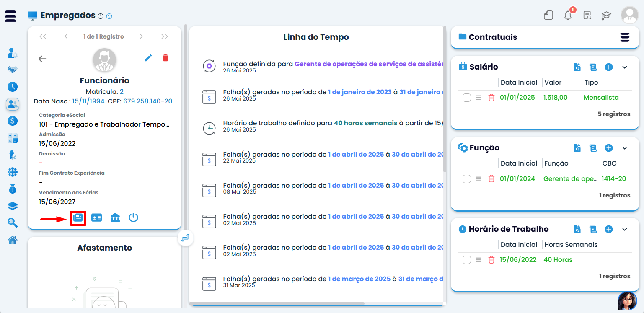Go to the last record with the double-right arrow
This screenshot has width=644, height=313.
165,36
